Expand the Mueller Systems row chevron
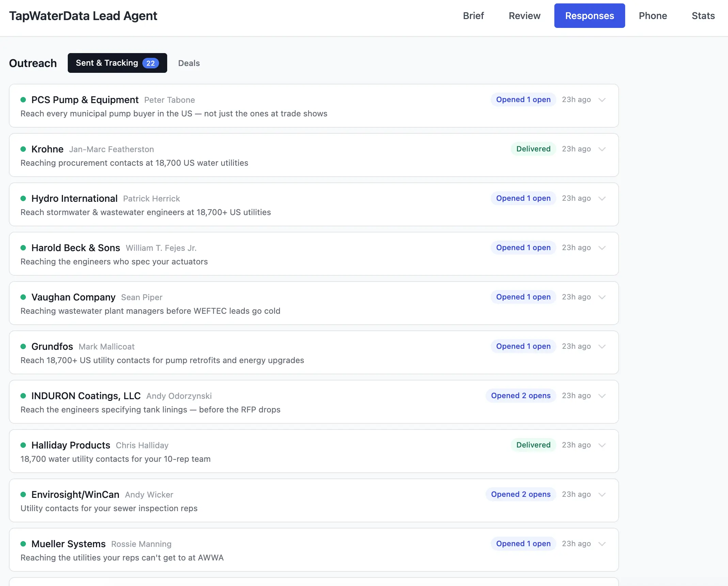This screenshot has height=586, width=728. point(602,544)
